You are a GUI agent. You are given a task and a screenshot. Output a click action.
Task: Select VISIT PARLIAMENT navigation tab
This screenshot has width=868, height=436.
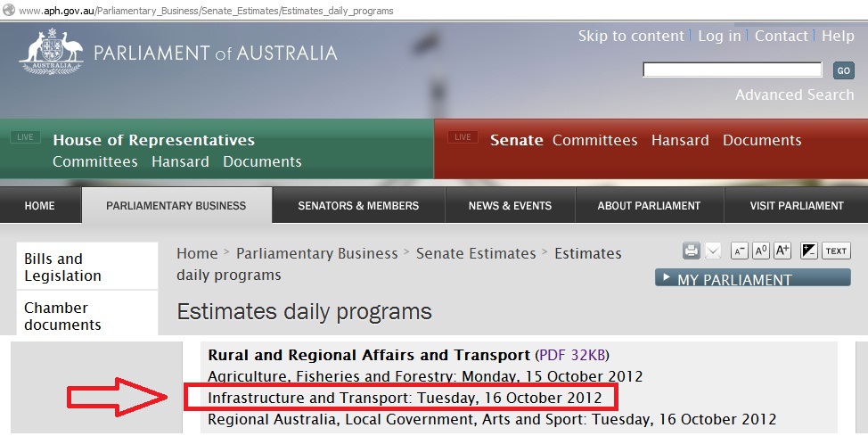point(797,206)
